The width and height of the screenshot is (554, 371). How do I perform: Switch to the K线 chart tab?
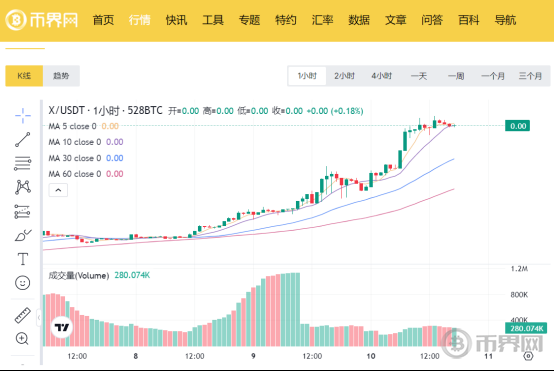(24, 76)
